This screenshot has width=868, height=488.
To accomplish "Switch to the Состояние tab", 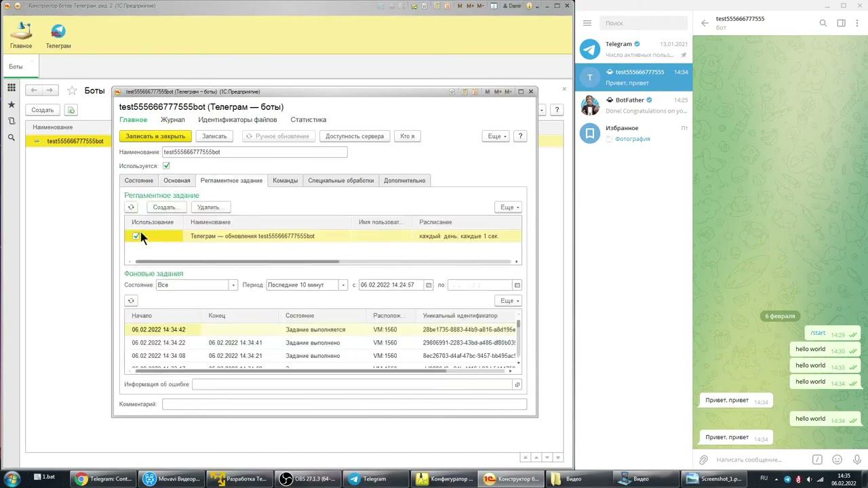I will click(x=139, y=181).
